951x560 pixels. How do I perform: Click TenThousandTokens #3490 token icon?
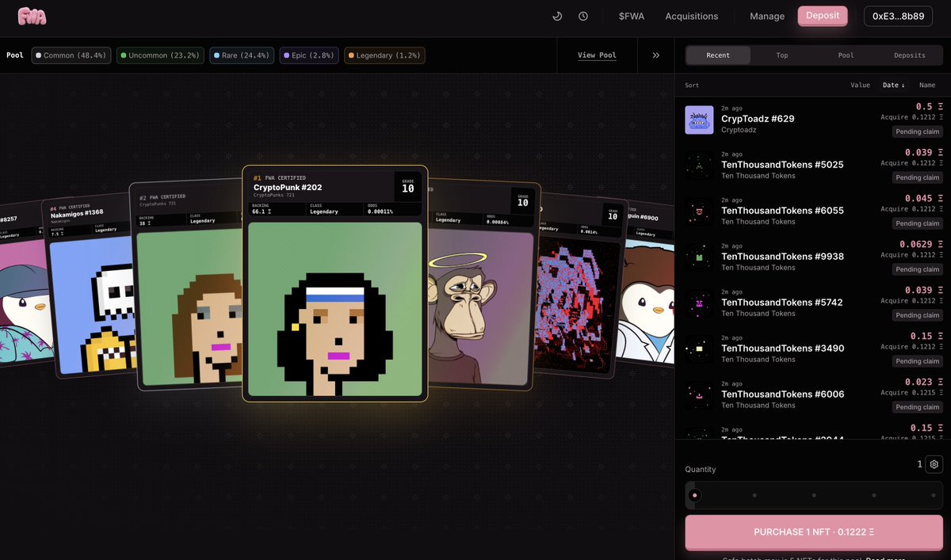[699, 349]
